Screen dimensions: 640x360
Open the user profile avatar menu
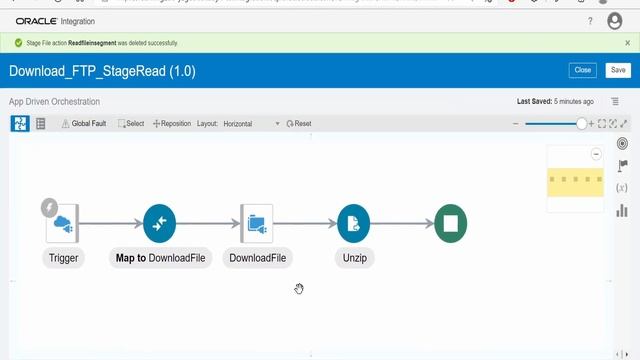click(x=614, y=21)
